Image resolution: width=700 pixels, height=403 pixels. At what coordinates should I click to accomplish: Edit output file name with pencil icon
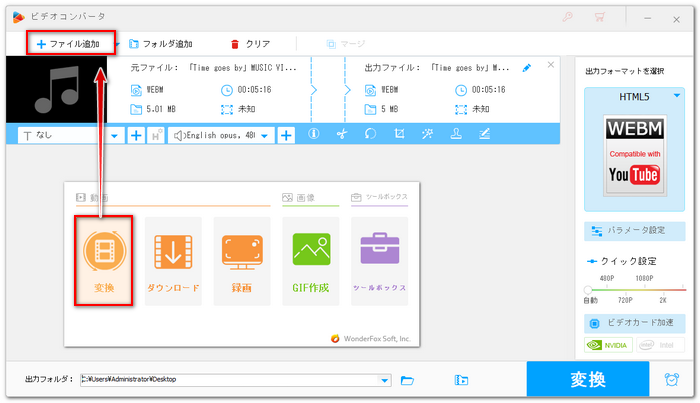click(527, 67)
